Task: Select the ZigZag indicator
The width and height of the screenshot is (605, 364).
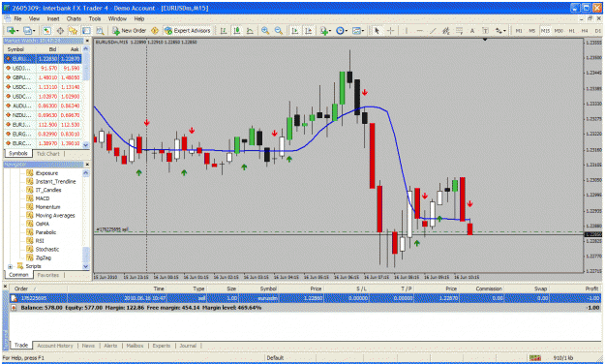Action: click(44, 258)
